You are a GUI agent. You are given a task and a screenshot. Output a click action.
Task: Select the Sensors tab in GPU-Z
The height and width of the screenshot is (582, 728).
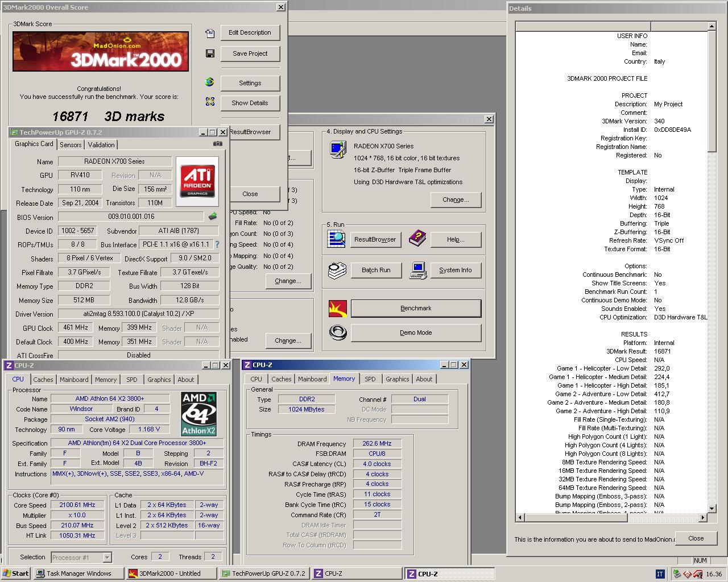[71, 145]
